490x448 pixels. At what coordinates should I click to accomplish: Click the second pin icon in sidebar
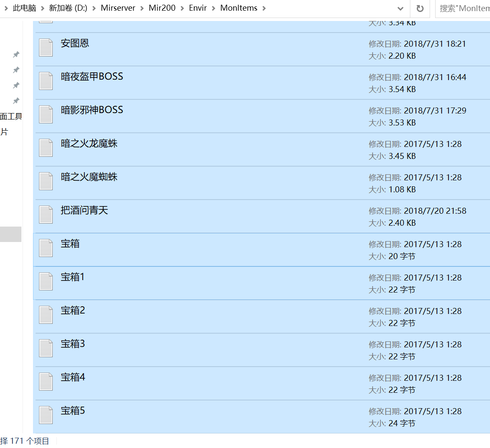(x=16, y=70)
